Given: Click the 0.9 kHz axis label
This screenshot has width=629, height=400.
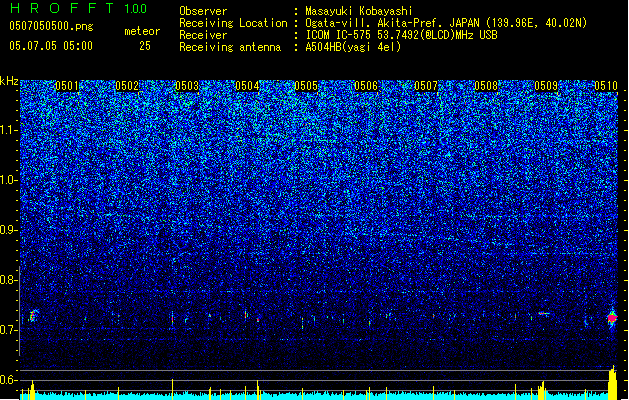Looking at the screenshot, I should pos(8,230).
